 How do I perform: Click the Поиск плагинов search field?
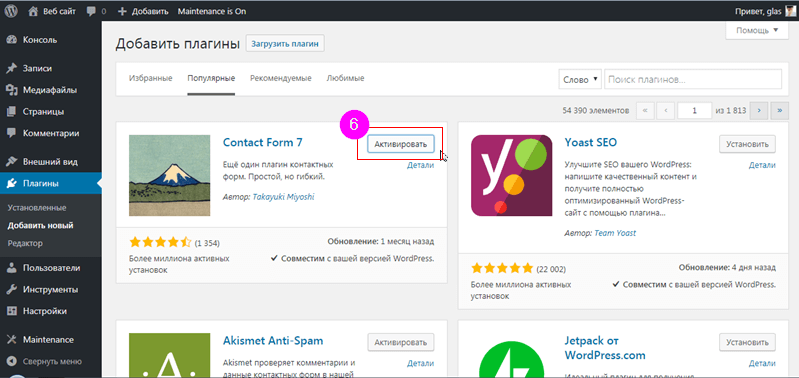693,79
